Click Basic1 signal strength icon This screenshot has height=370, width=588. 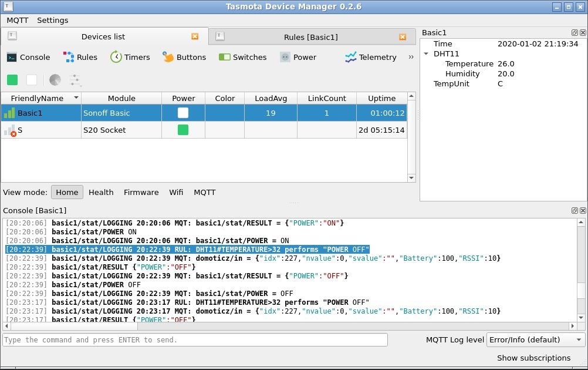(9, 113)
